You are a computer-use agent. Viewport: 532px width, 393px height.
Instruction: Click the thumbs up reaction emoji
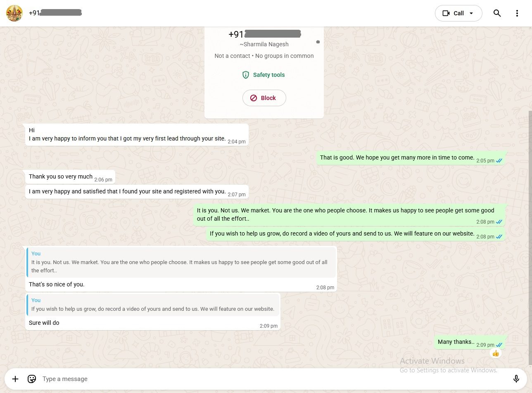(496, 353)
